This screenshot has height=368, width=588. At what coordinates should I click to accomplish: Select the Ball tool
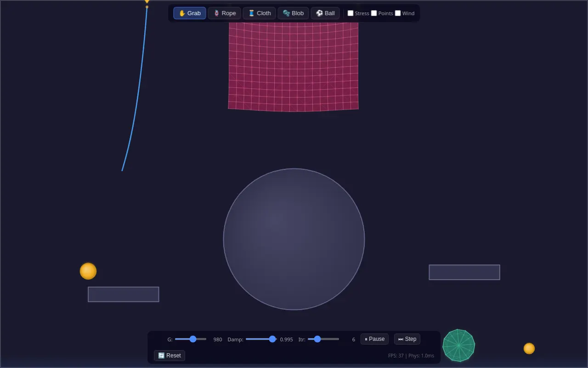(325, 13)
